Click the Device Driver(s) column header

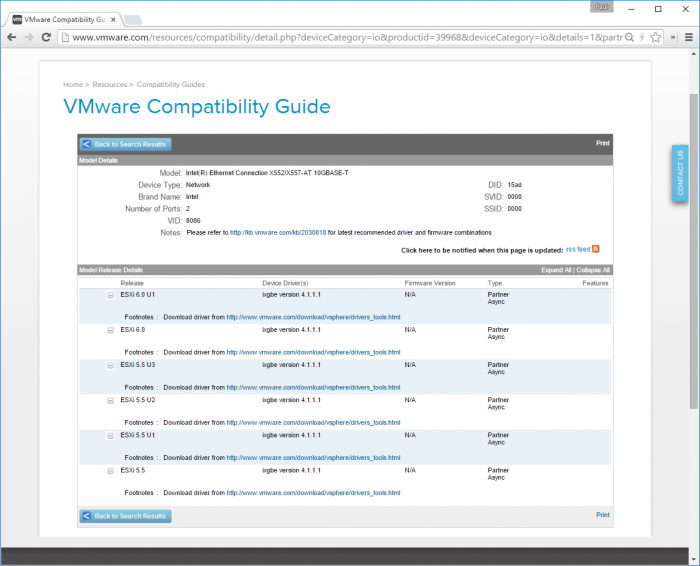(285, 283)
